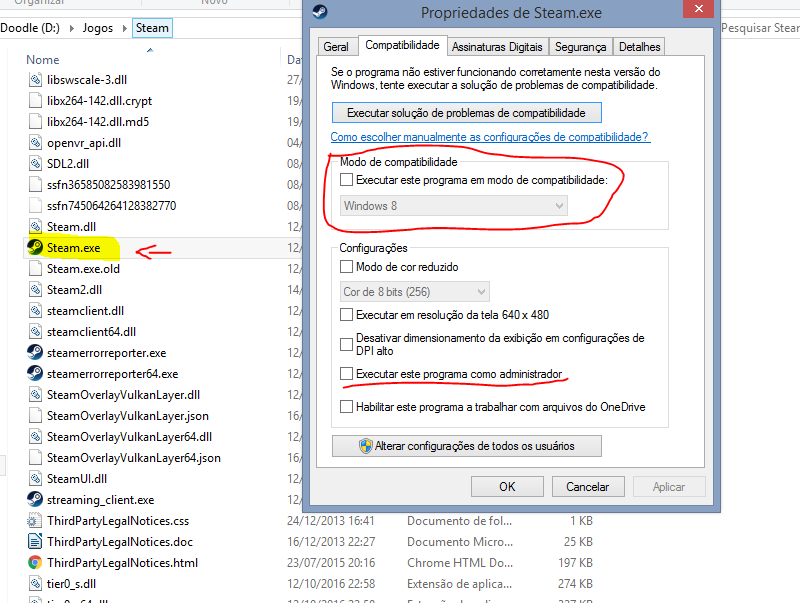
Task: Select the Steam.exe application icon
Action: click(x=35, y=247)
